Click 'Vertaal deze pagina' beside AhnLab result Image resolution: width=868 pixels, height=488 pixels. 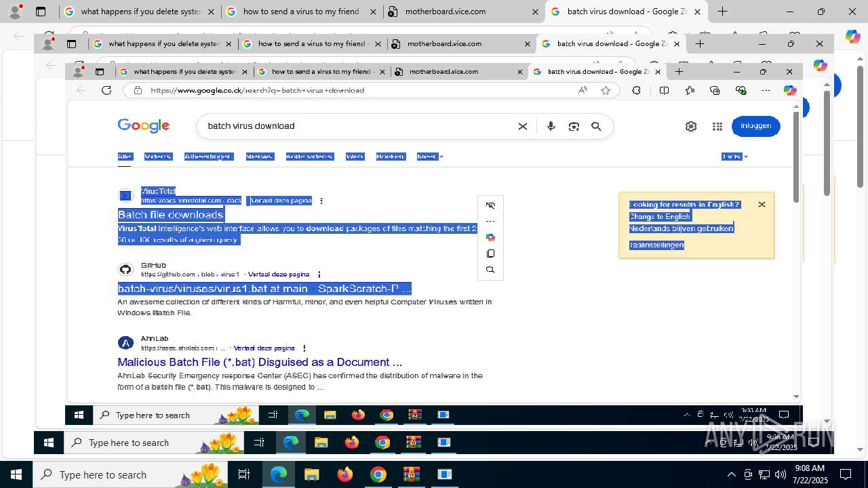[x=264, y=348]
